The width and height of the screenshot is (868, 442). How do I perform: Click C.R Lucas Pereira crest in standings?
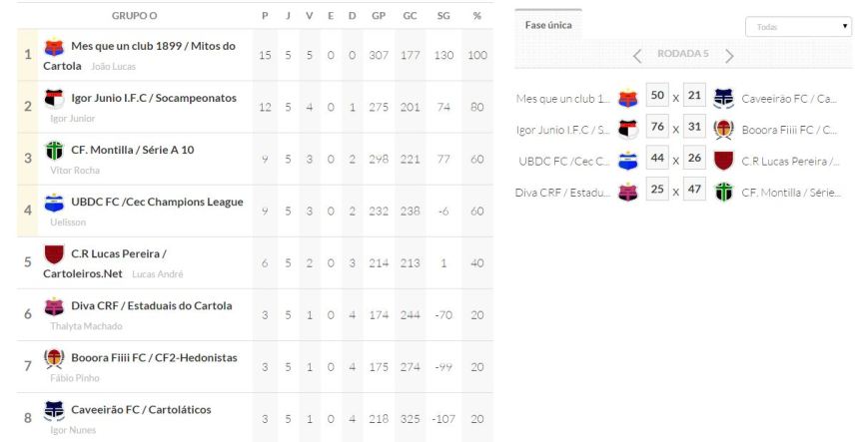coord(55,253)
